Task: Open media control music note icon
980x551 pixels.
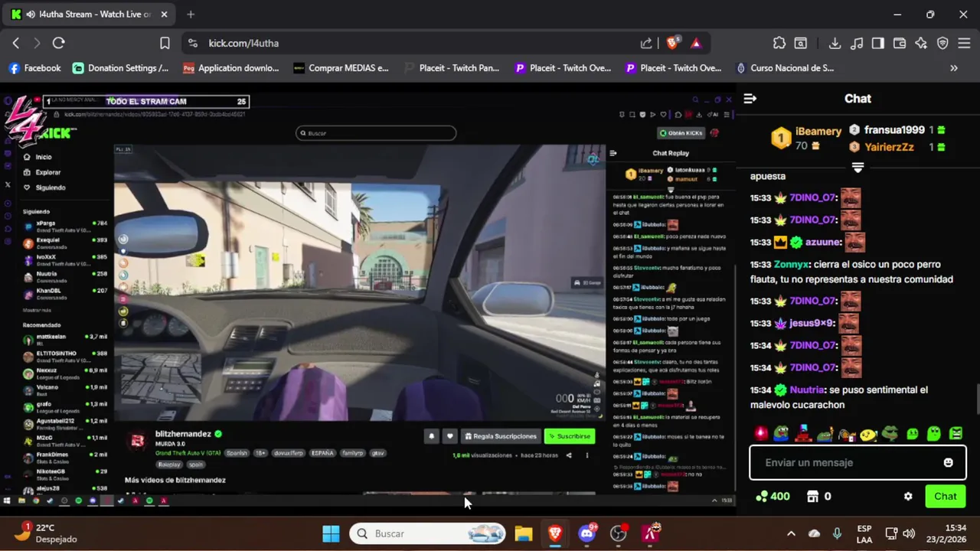Action: tap(857, 44)
